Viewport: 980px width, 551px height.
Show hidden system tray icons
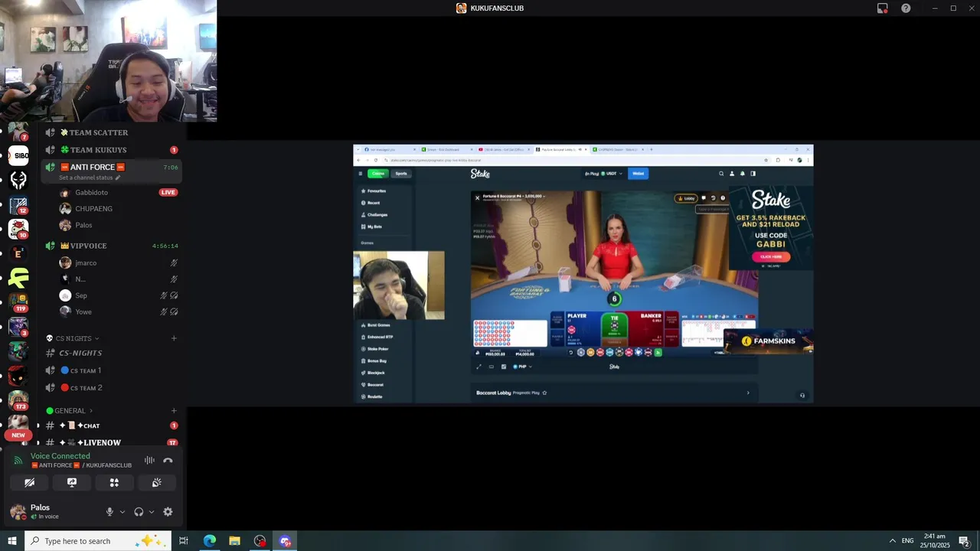(x=892, y=541)
